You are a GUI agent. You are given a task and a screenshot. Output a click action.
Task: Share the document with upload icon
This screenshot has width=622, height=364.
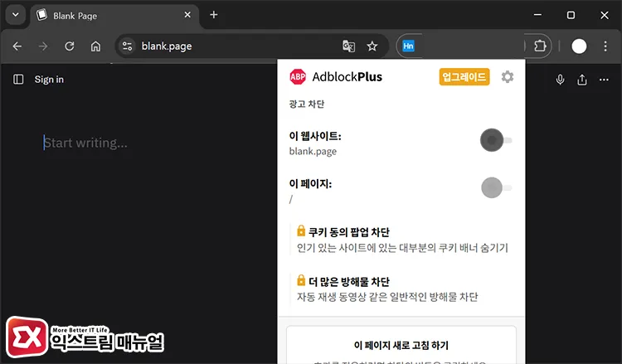[x=582, y=80]
